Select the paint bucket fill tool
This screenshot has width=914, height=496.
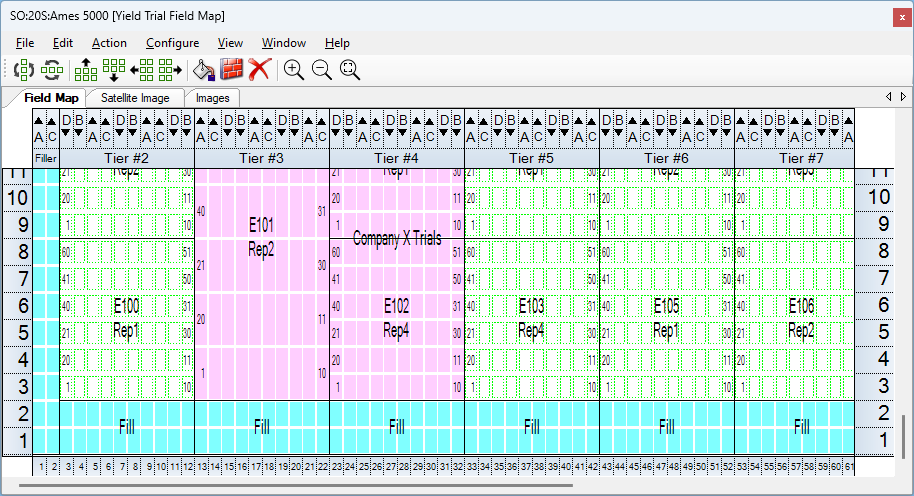point(204,70)
